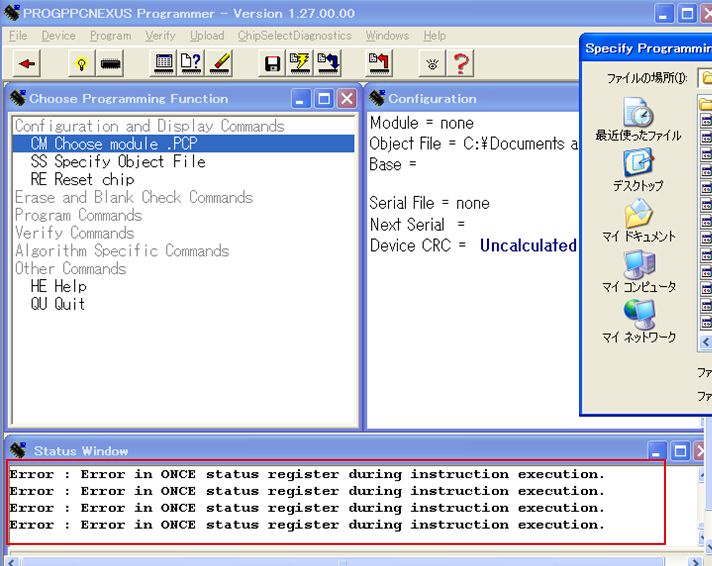The image size is (712, 566).
Task: Click the lightning bolt program toolbar icon
Action: coord(300,63)
